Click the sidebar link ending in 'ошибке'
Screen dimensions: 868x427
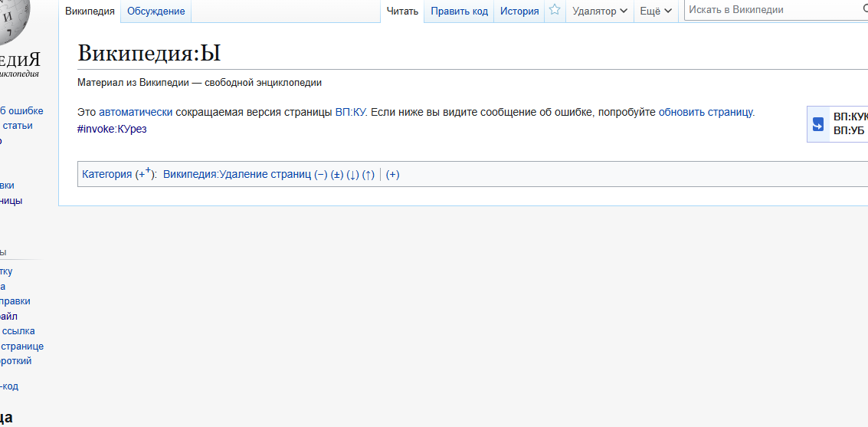[x=21, y=110]
